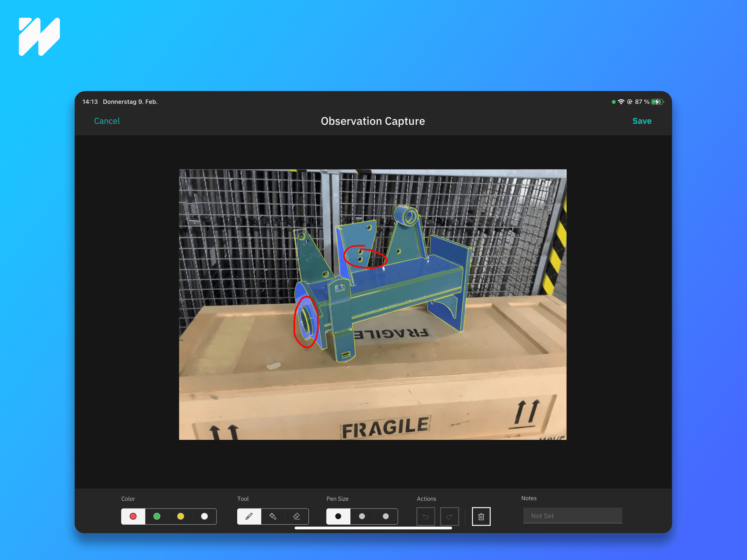Tap the captured photo with 3D overlay

(372, 304)
